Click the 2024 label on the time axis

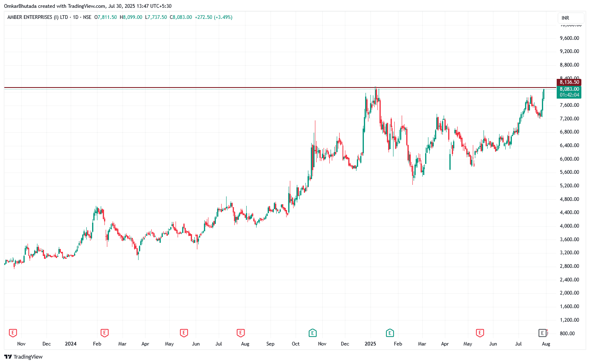tap(71, 344)
